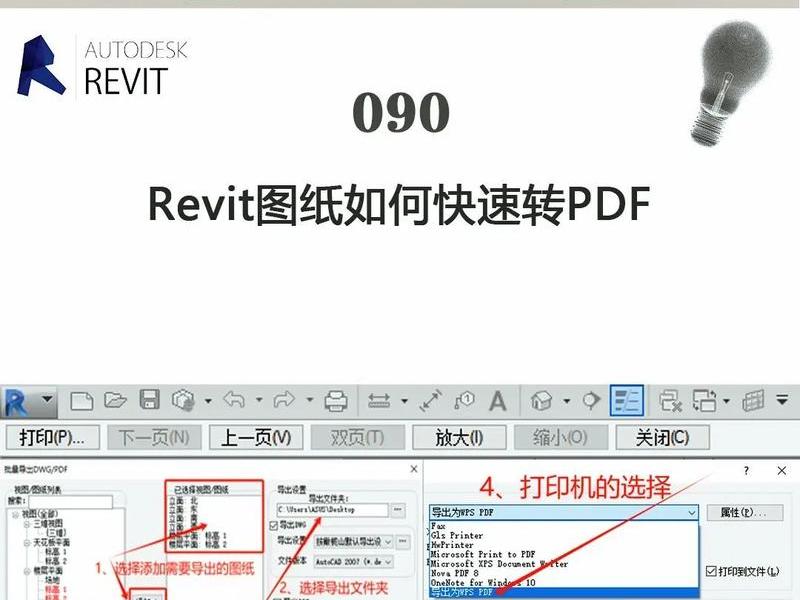Click the Close Hidden Windows icon

(670, 401)
